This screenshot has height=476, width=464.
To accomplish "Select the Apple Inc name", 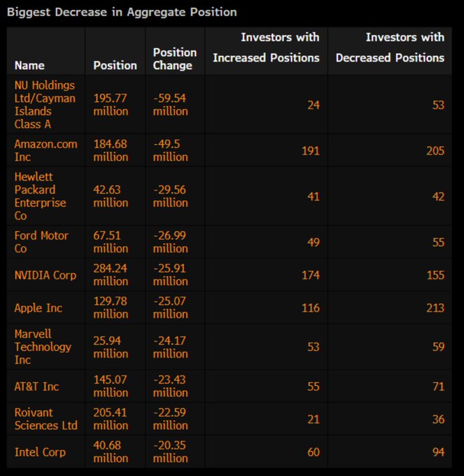I will point(38,308).
